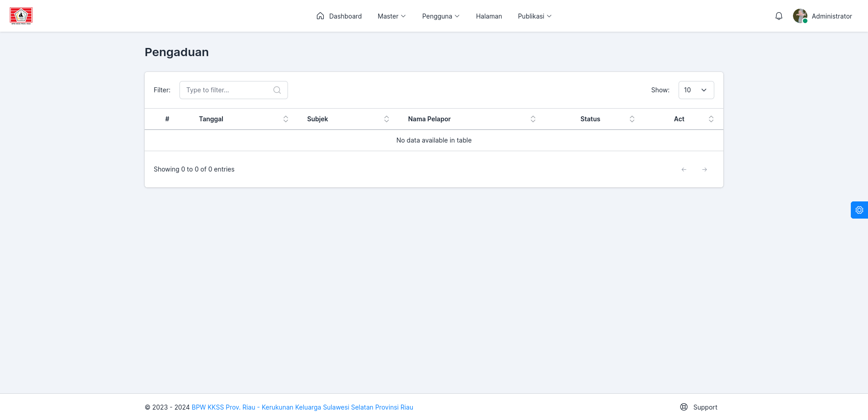
Task: Open the Show entries dropdown
Action: (696, 90)
